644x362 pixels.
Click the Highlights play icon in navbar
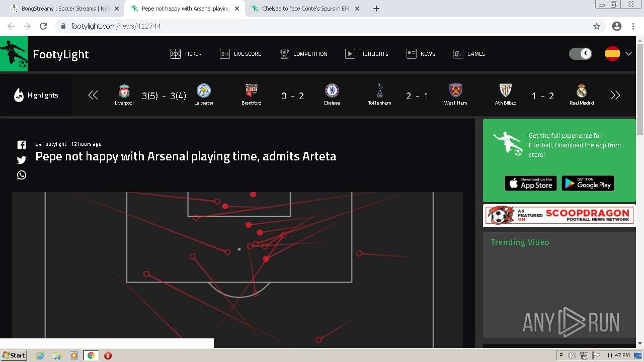pos(350,54)
